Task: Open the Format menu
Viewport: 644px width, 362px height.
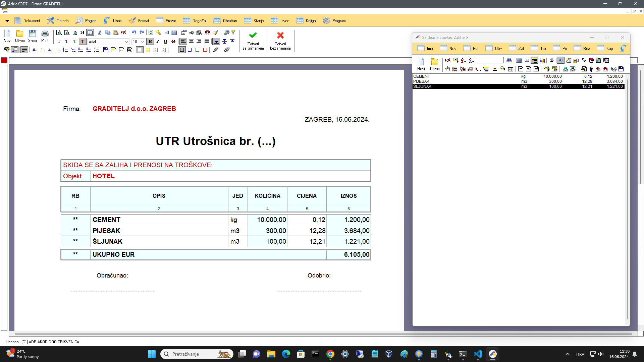Action: 139,21
